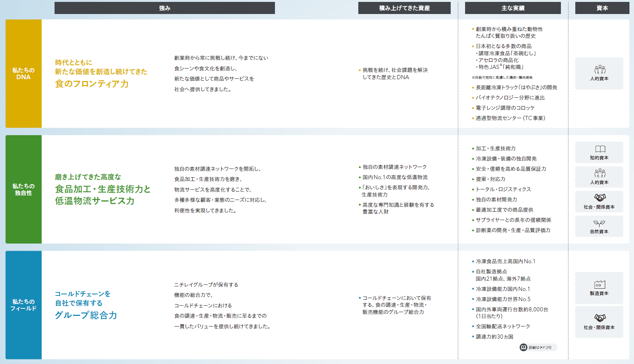Select the 製造資本 factory icon

click(600, 284)
